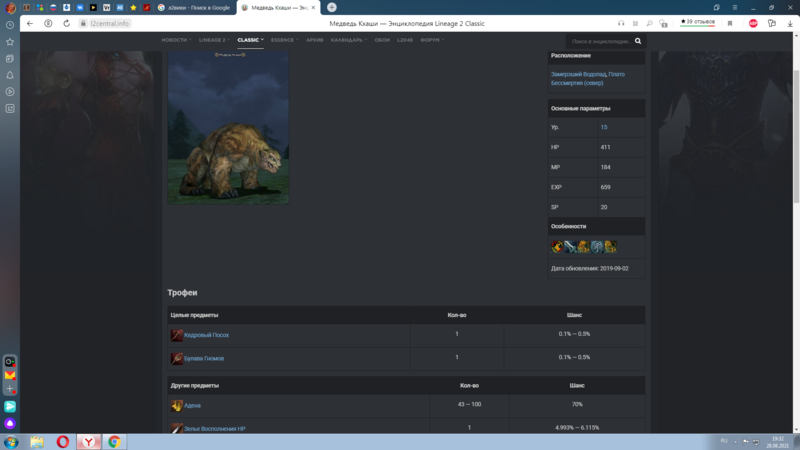The width and height of the screenshot is (800, 450).
Task: Go back using the browser back arrow
Action: click(x=30, y=23)
